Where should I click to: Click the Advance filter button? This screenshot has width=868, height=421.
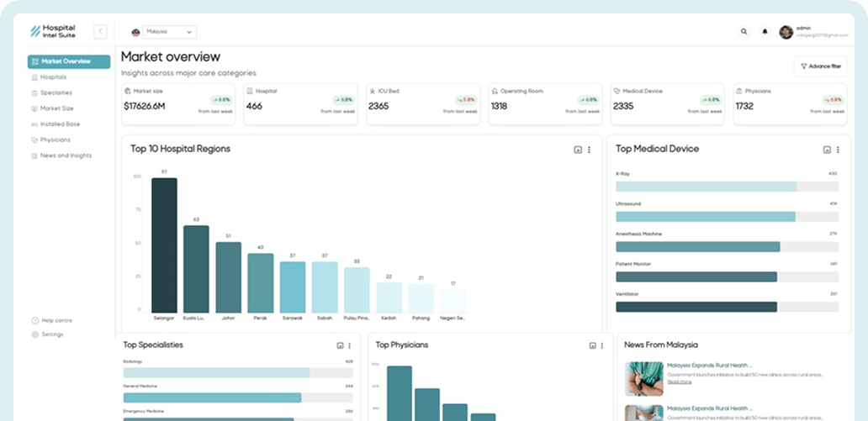point(819,66)
